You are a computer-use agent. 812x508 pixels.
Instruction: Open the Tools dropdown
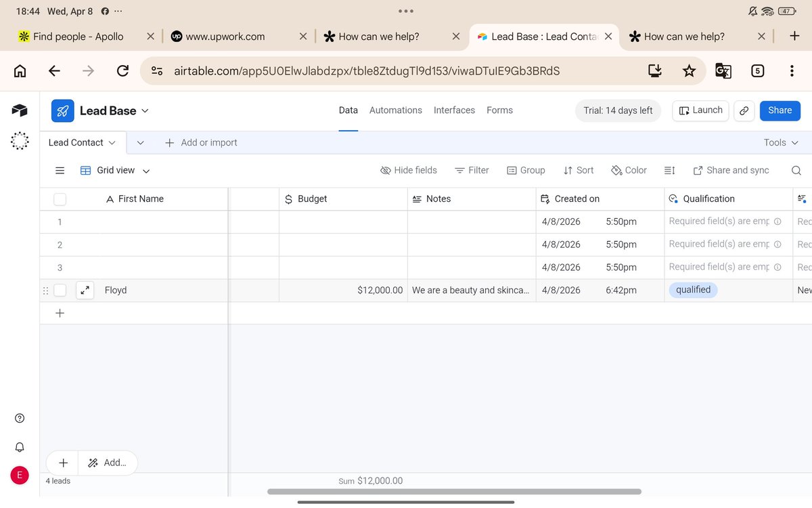(782, 142)
